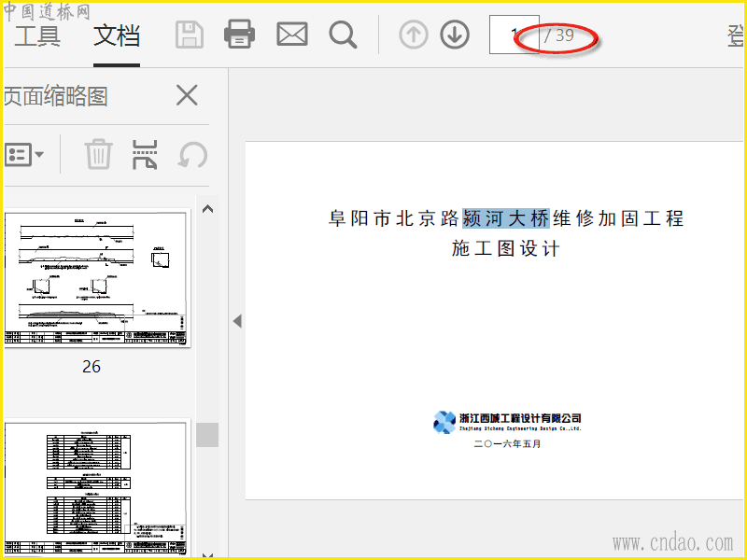This screenshot has width=747, height=560.
Task: Click the subtitle 施工图设计
Action: click(506, 248)
